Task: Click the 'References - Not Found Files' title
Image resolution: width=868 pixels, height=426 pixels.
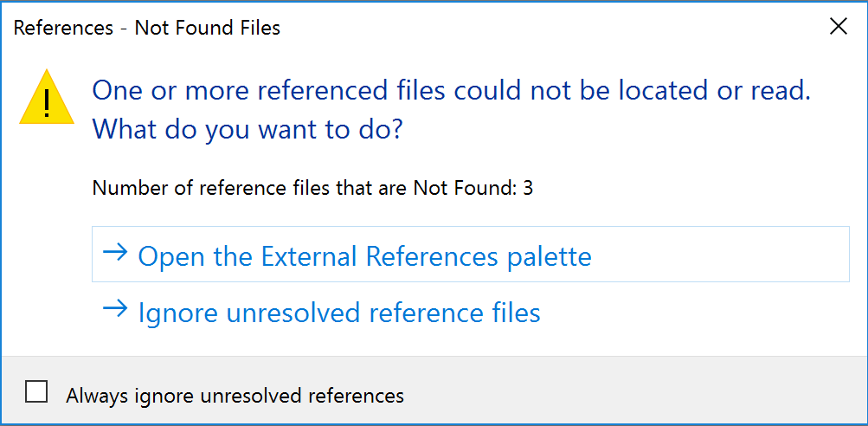Action: [147, 28]
